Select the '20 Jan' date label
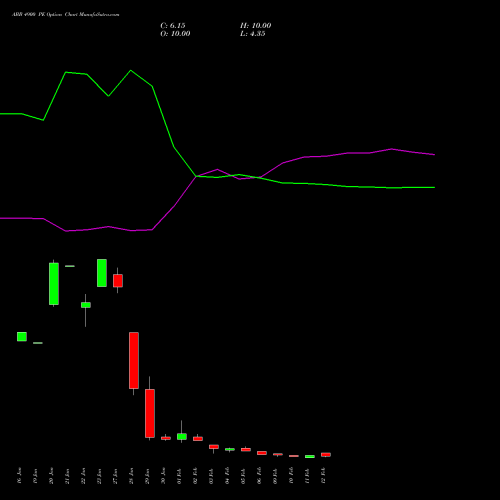Image resolution: width=500 pixels, height=500 pixels. coord(51,476)
